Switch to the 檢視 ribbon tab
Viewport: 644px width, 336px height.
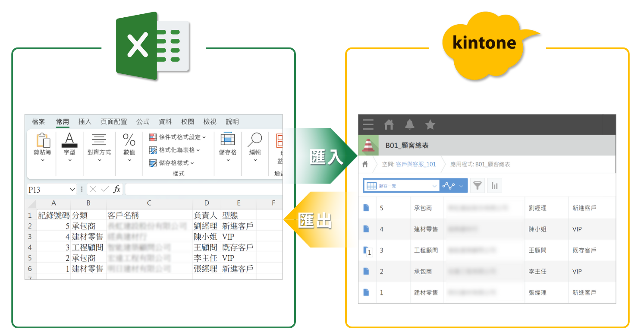point(210,122)
